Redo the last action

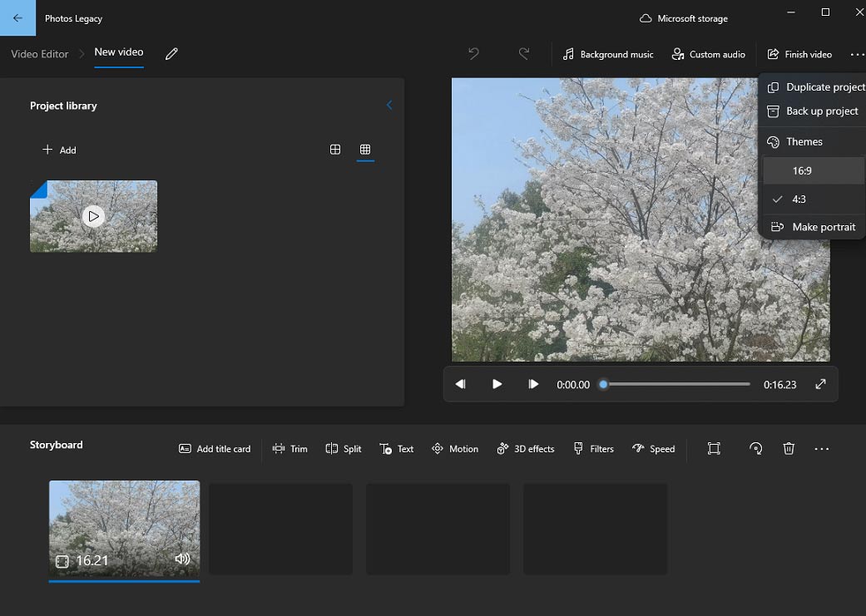[x=524, y=53]
